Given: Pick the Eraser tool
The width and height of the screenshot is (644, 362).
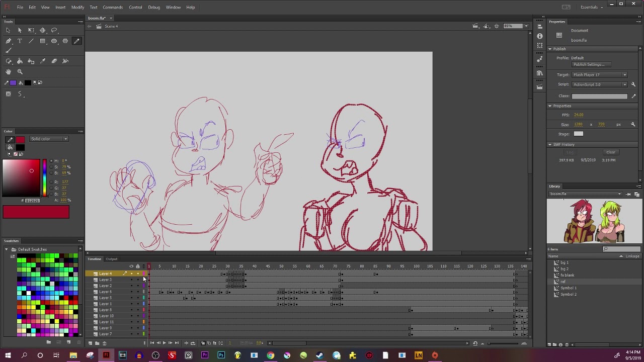Looking at the screenshot, I should [x=54, y=61].
